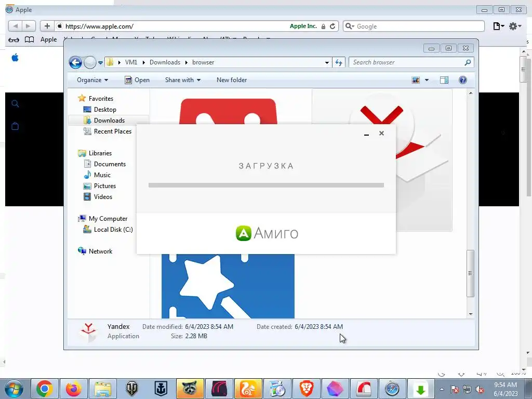Expand the address bar history dropdown
This screenshot has height=399, width=532.
point(327,62)
